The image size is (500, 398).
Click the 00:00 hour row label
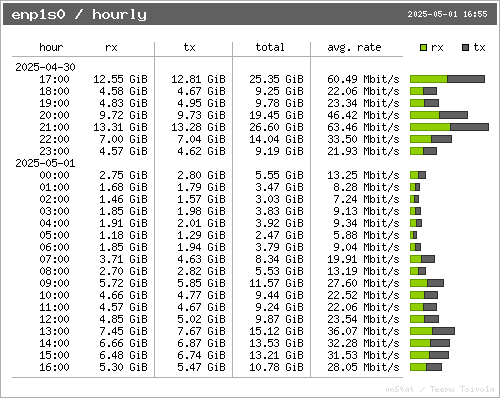[54, 175]
